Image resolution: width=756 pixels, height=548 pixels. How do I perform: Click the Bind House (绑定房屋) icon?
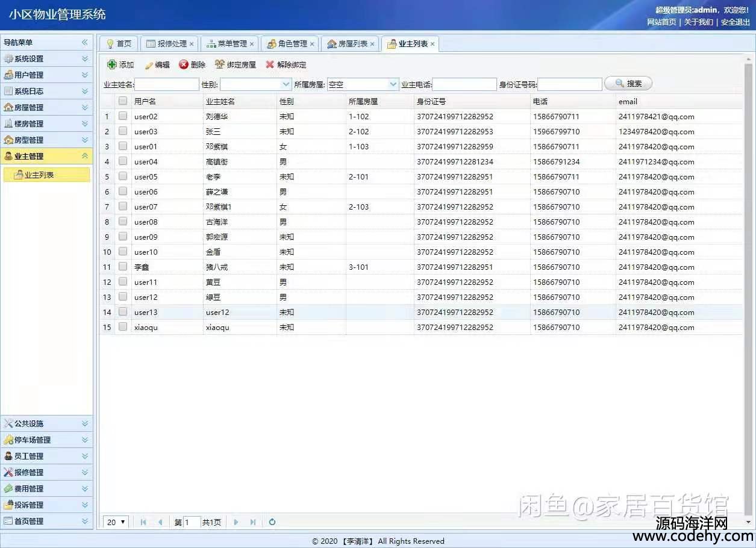220,65
